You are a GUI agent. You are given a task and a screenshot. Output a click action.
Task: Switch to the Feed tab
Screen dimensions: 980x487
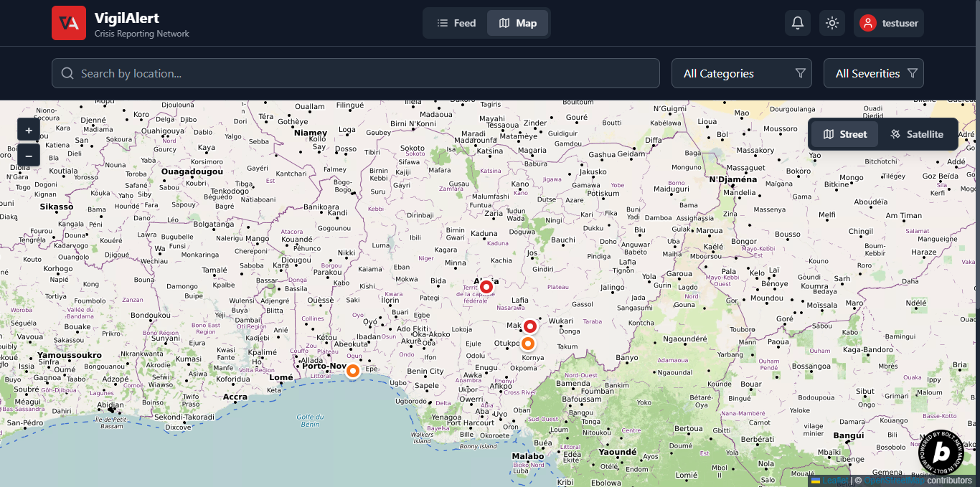(457, 23)
